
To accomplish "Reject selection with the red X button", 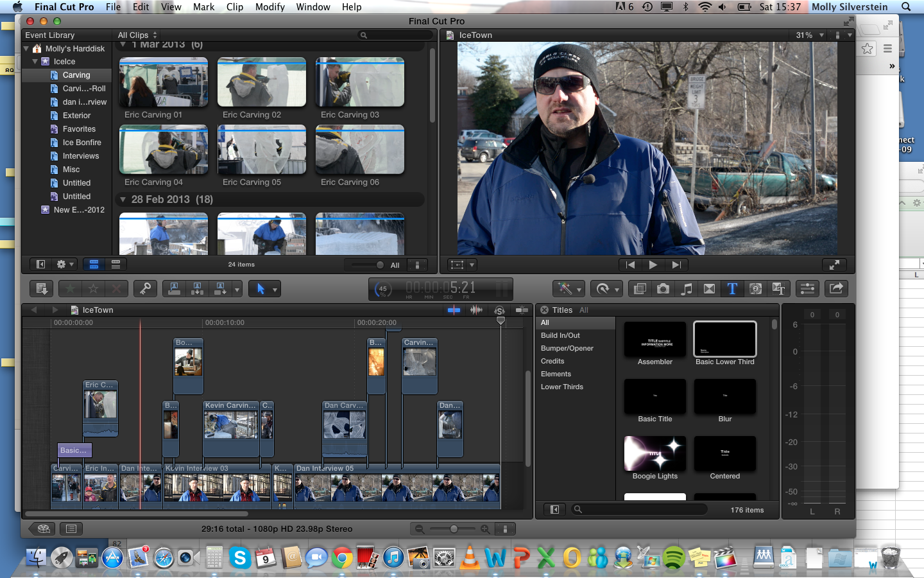I will coord(116,289).
